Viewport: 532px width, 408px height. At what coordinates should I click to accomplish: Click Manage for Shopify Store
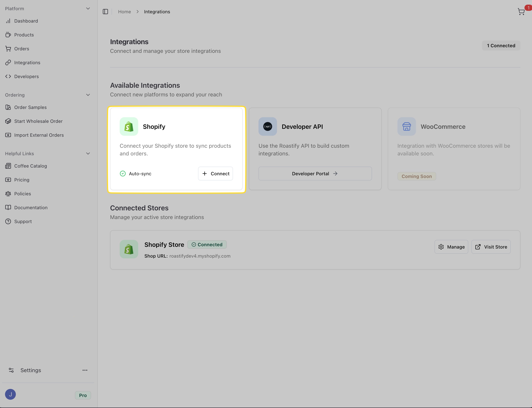[x=451, y=247]
